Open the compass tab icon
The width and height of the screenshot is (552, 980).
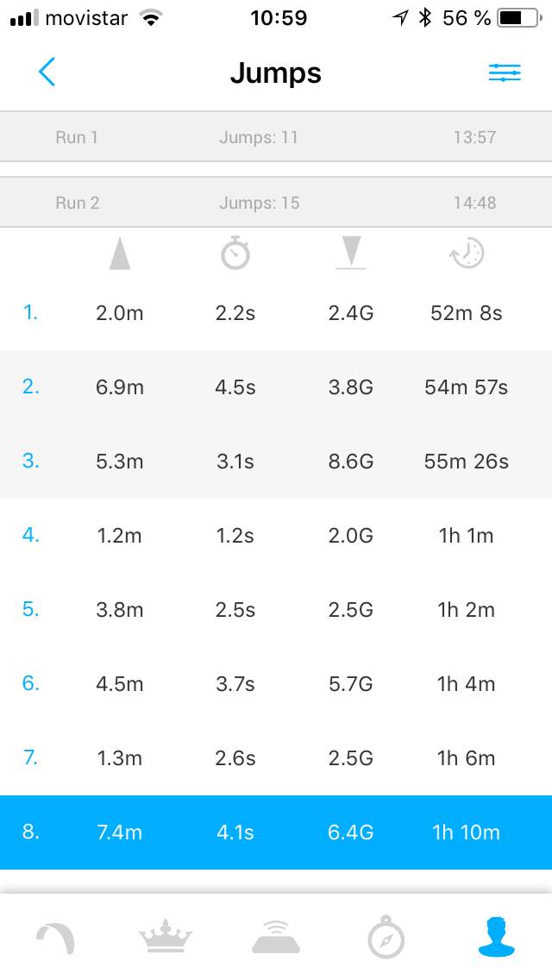point(386,939)
